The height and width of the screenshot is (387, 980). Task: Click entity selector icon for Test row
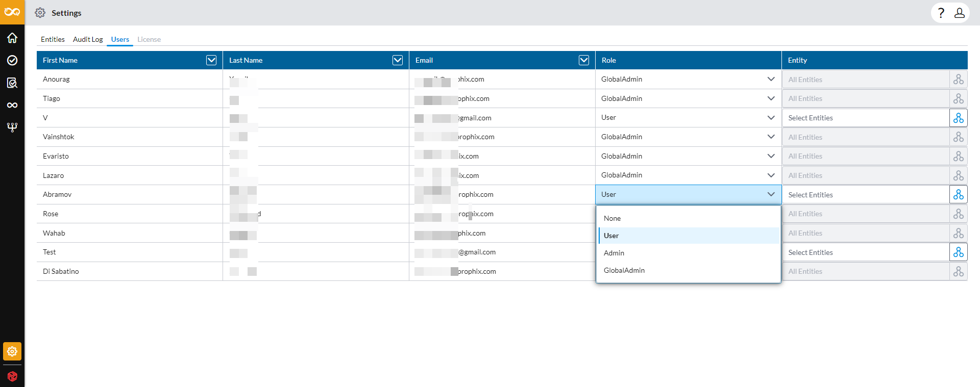coord(959,252)
